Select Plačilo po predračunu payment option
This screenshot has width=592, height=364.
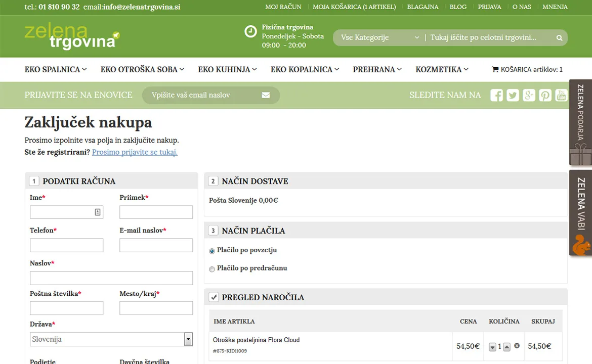pos(212,269)
